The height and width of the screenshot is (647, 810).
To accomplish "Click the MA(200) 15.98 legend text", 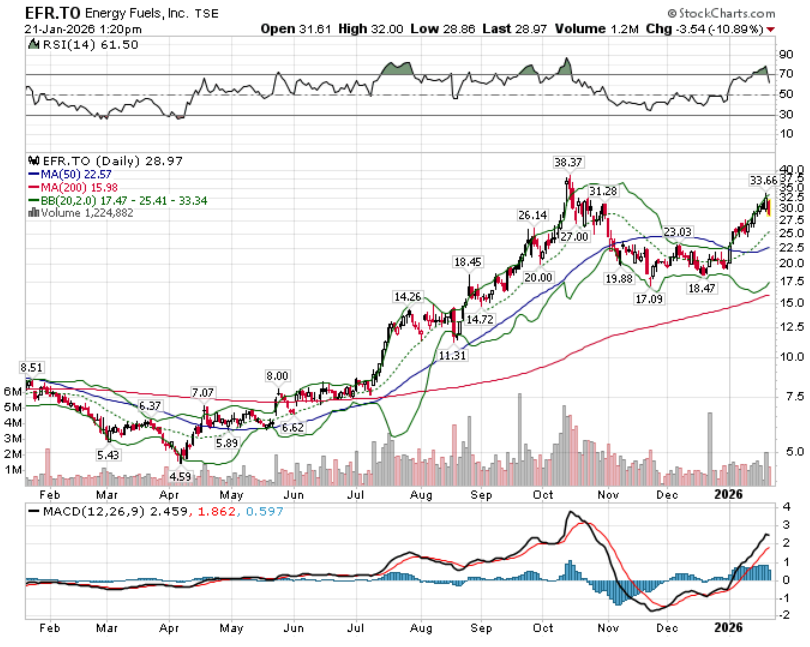I will 80,187.
